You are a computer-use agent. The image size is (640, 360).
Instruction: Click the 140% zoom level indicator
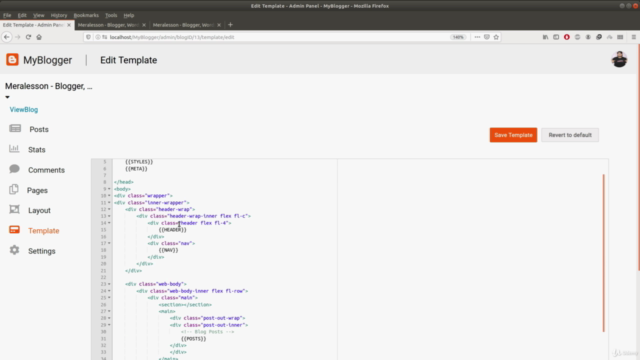(x=458, y=37)
